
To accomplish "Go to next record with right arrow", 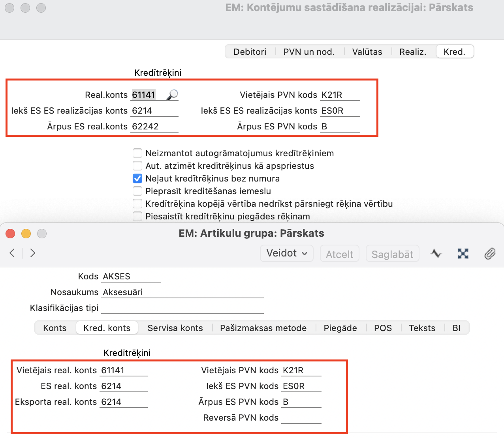I will tap(33, 253).
